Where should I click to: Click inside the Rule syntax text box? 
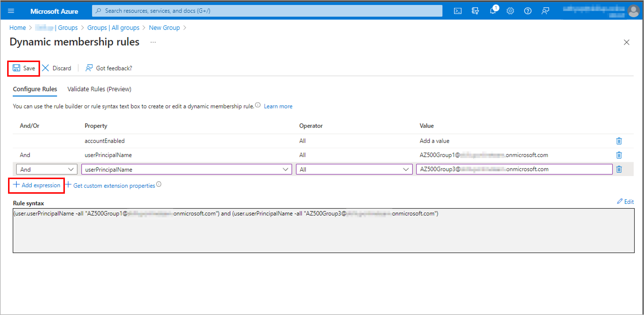323,230
